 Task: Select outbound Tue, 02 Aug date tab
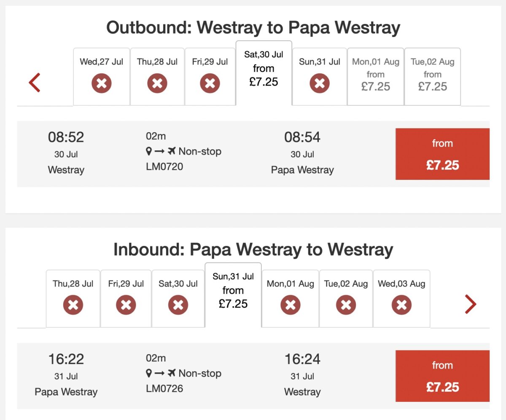(x=432, y=76)
